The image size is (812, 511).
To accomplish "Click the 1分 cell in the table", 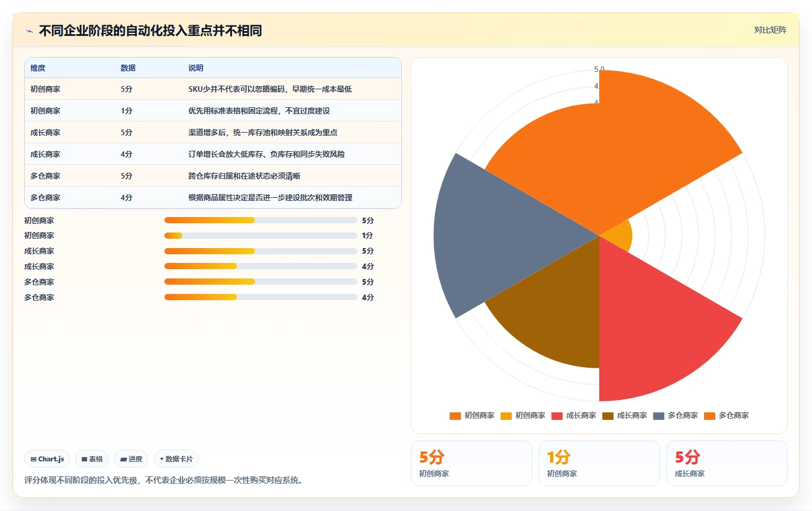I will (127, 111).
